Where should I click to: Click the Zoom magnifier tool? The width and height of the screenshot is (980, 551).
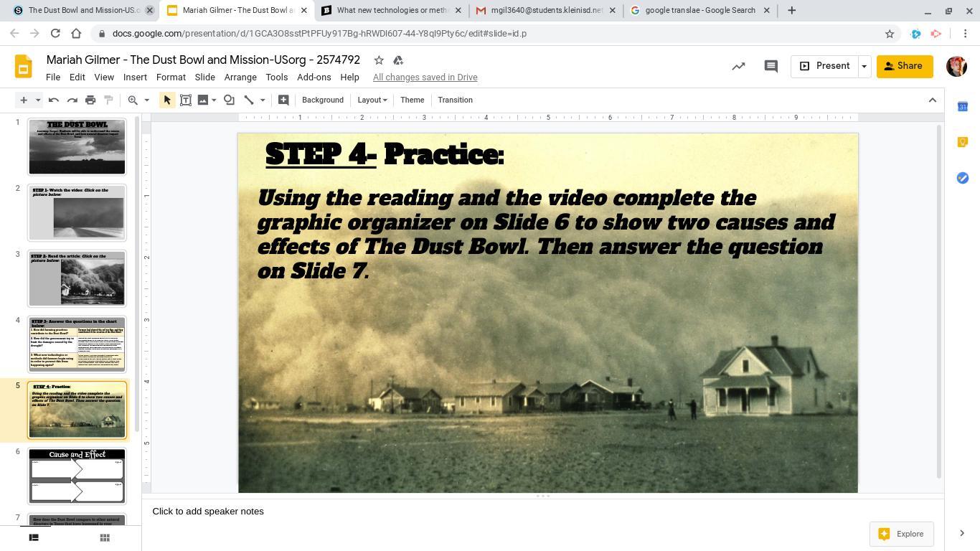click(133, 100)
